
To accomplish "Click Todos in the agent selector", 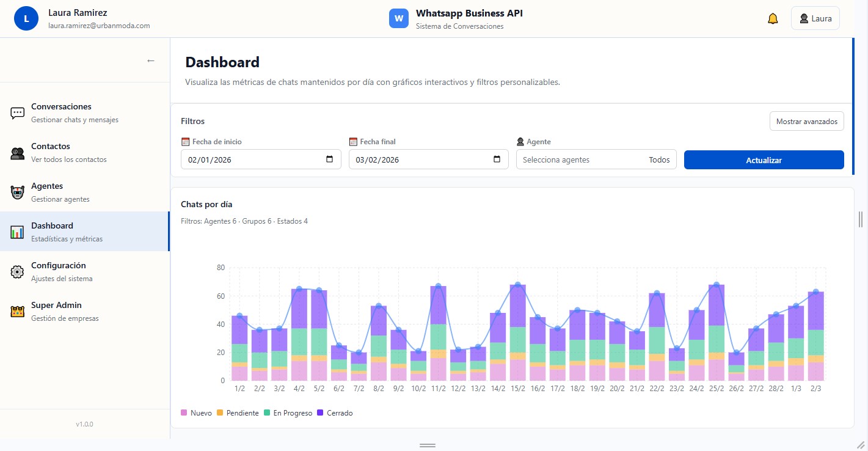I will (659, 159).
